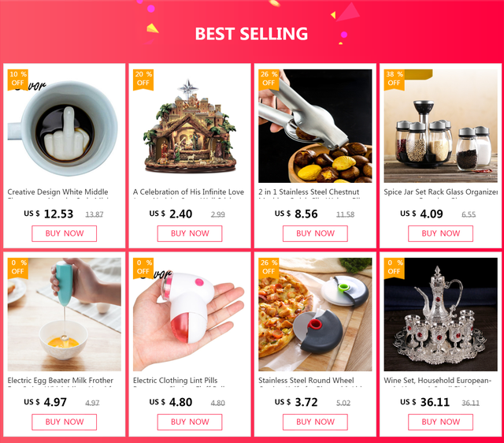Image resolution: width=504 pixels, height=443 pixels.
Task: Open the nativity scene decoration image
Action: 190,126
